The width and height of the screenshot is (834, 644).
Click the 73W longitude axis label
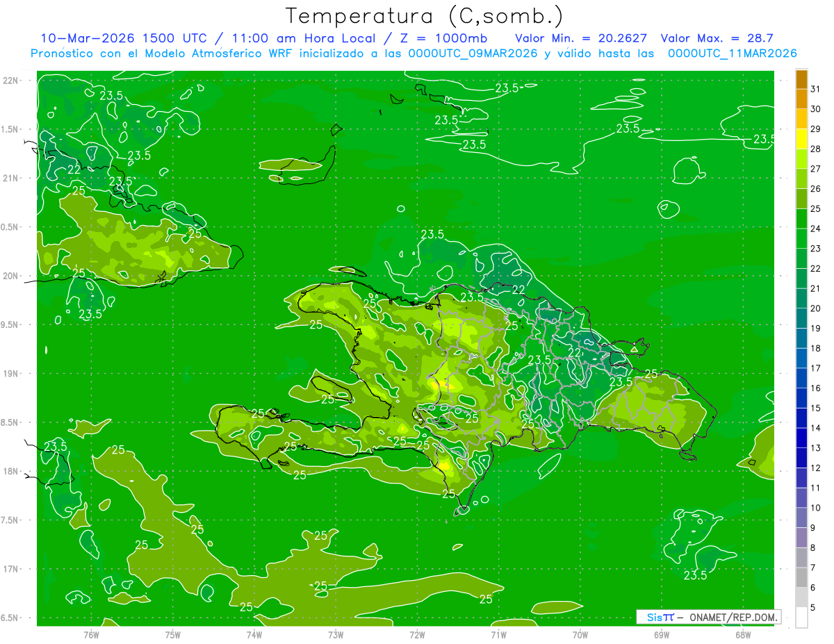(336, 634)
